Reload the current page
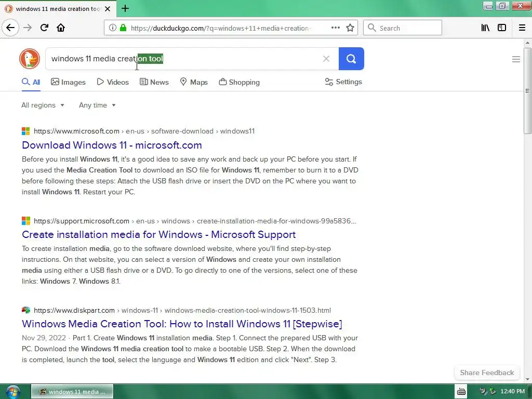The height and width of the screenshot is (399, 532). pyautogui.click(x=44, y=28)
